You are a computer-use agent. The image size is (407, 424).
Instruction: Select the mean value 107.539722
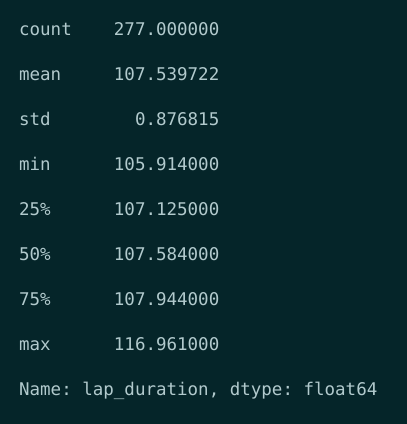[x=166, y=74]
